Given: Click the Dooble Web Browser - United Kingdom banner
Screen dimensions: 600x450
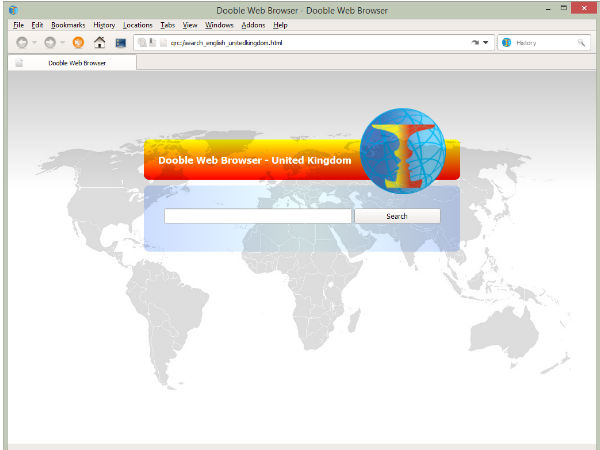Looking at the screenshot, I should click(255, 160).
